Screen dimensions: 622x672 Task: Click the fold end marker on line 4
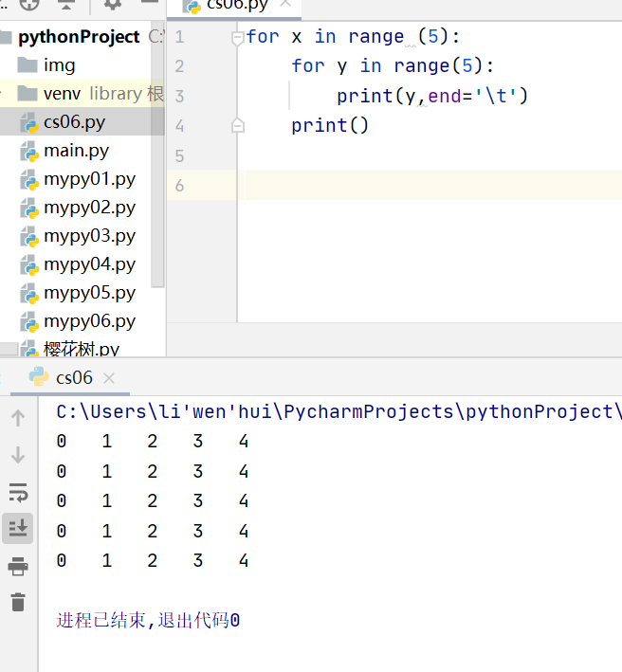point(237,126)
